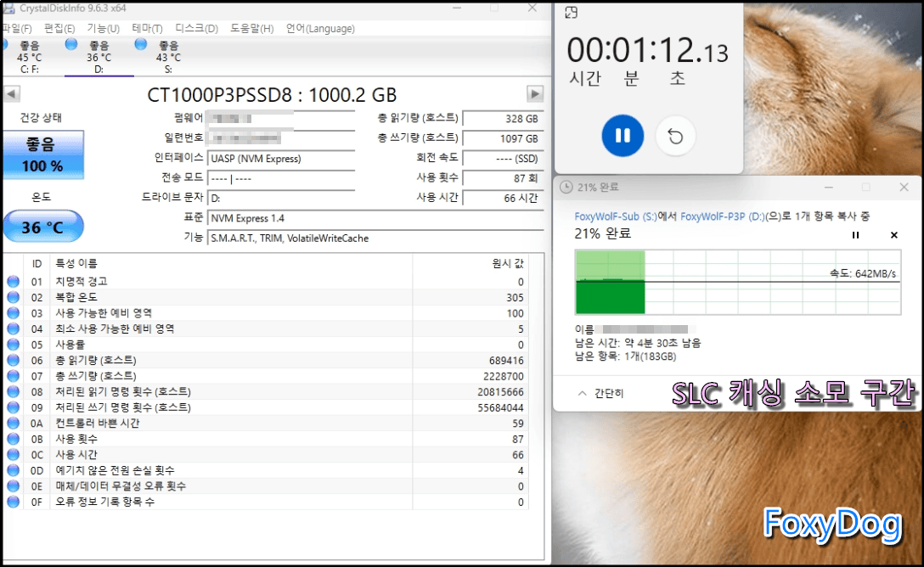Click the status icon for 05 사용률
This screenshot has height=567, width=924.
[13, 345]
